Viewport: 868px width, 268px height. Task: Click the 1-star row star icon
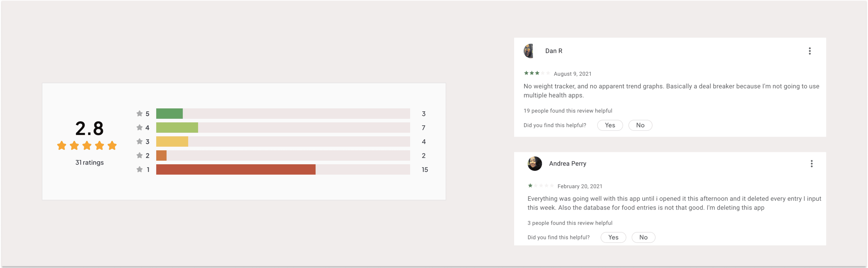[139, 169]
